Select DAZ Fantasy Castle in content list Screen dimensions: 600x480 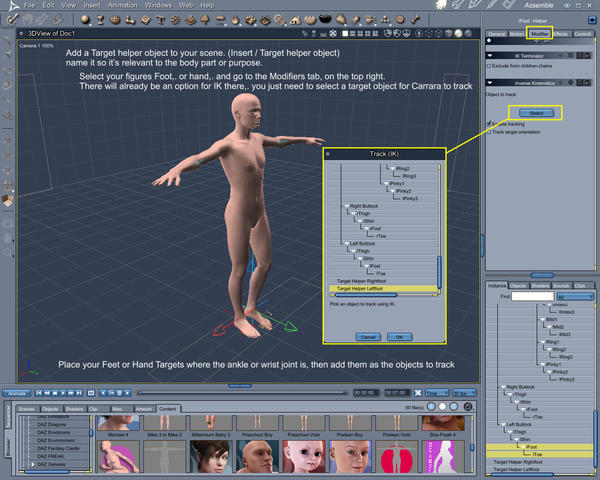point(58,448)
